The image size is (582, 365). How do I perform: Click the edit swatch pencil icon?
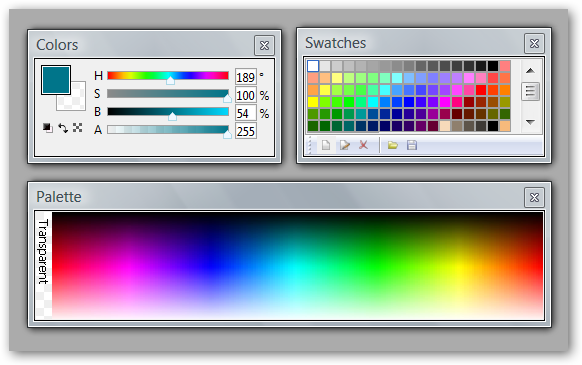pos(345,145)
